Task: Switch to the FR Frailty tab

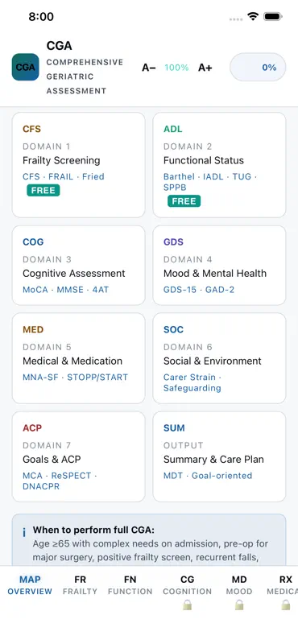Action: (81, 585)
